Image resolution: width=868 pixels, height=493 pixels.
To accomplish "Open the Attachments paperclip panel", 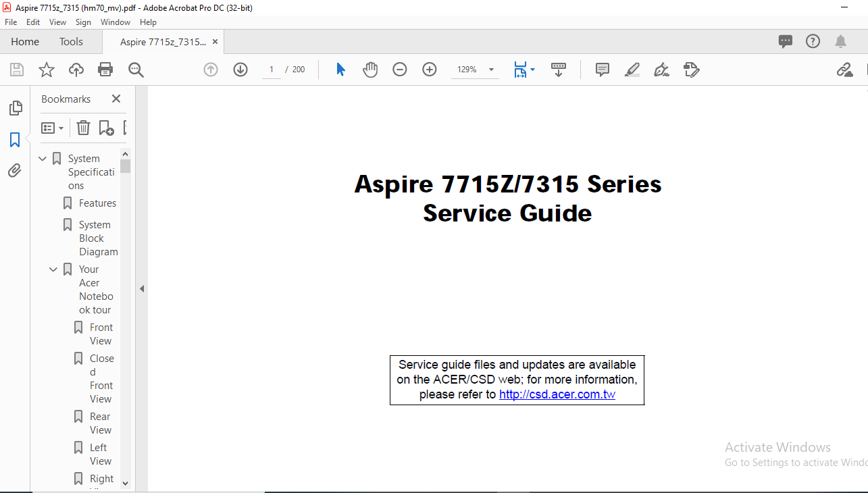I will [15, 171].
